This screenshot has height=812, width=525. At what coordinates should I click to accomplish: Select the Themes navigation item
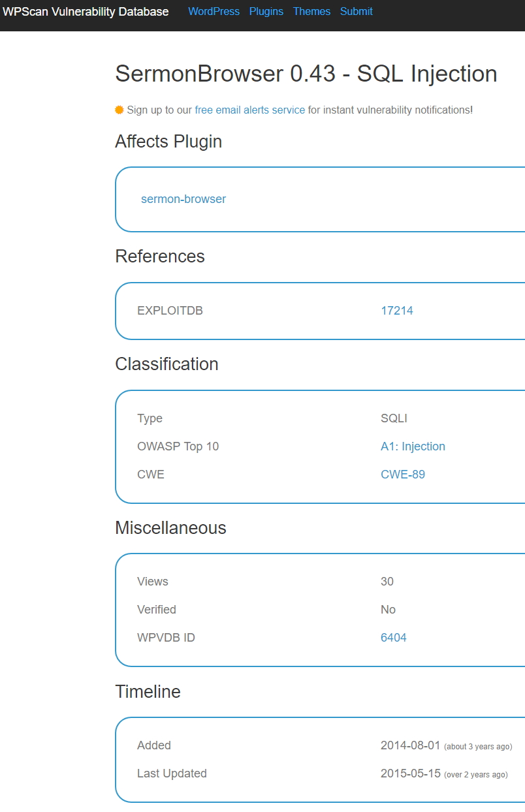pyautogui.click(x=311, y=12)
